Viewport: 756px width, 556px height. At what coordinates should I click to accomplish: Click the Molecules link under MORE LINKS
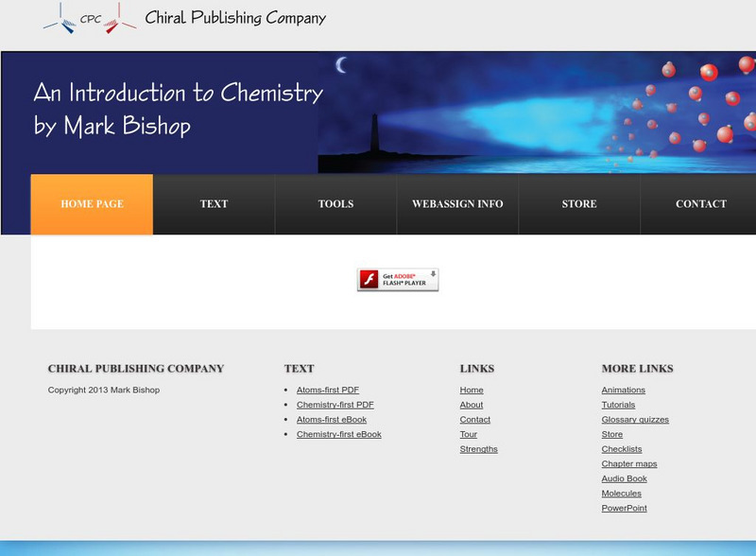point(622,493)
